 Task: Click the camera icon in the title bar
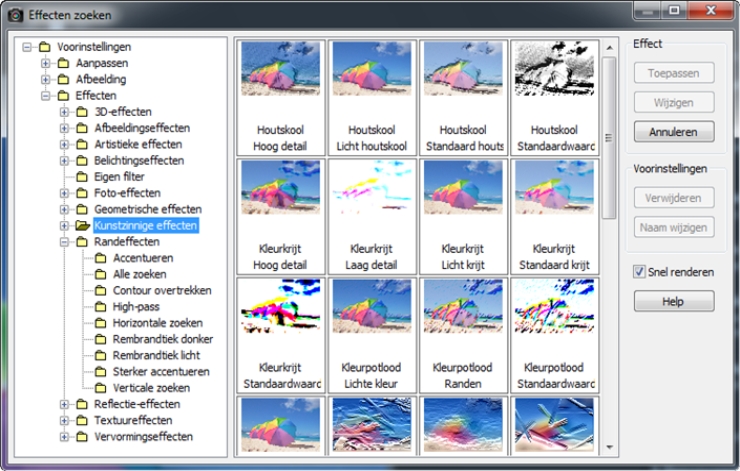coord(15,15)
